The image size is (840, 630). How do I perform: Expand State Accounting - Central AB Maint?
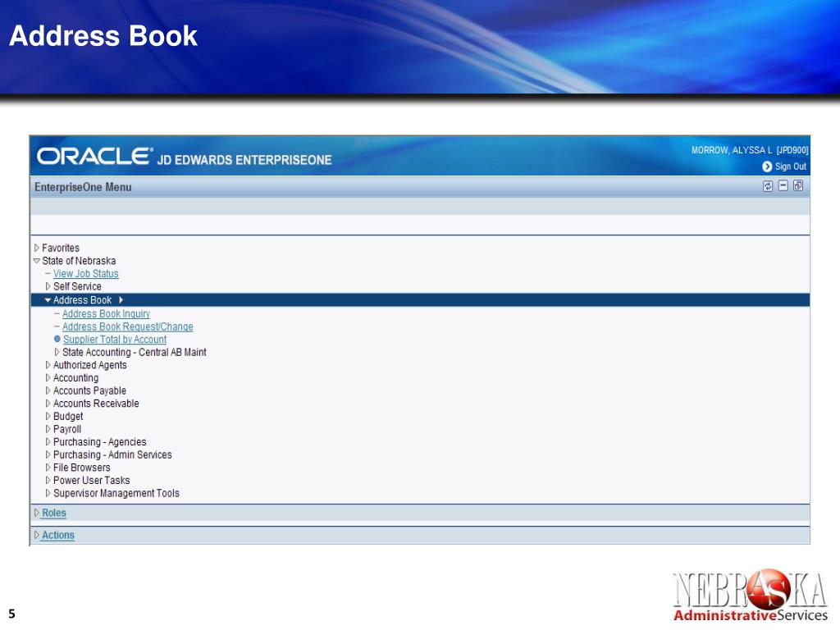tap(57, 353)
